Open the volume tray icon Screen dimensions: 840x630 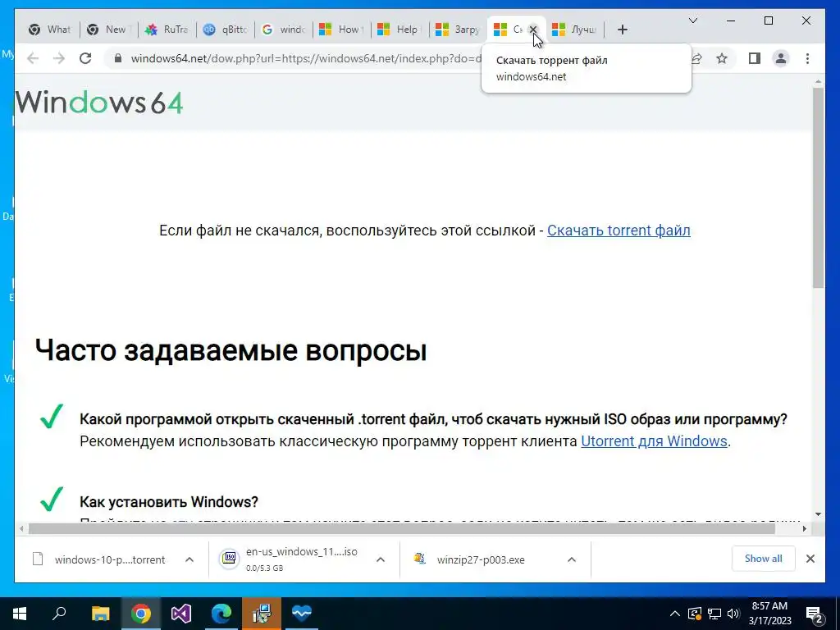pos(733,614)
